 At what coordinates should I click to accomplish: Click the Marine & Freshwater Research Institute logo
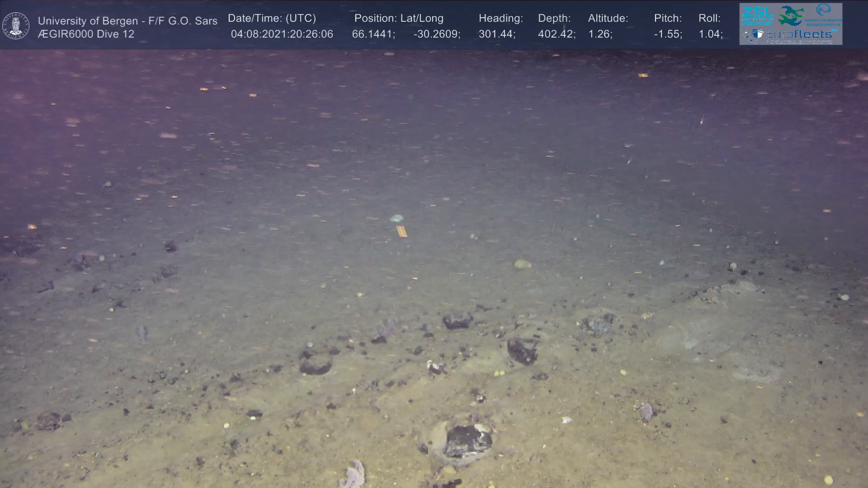824,15
